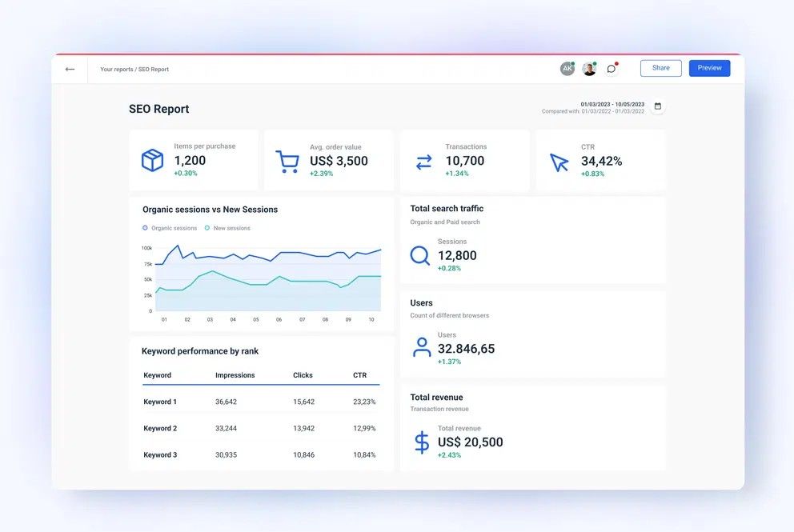Click the Total revenue dollar icon
Screen dimensions: 794x532
(x=422, y=442)
